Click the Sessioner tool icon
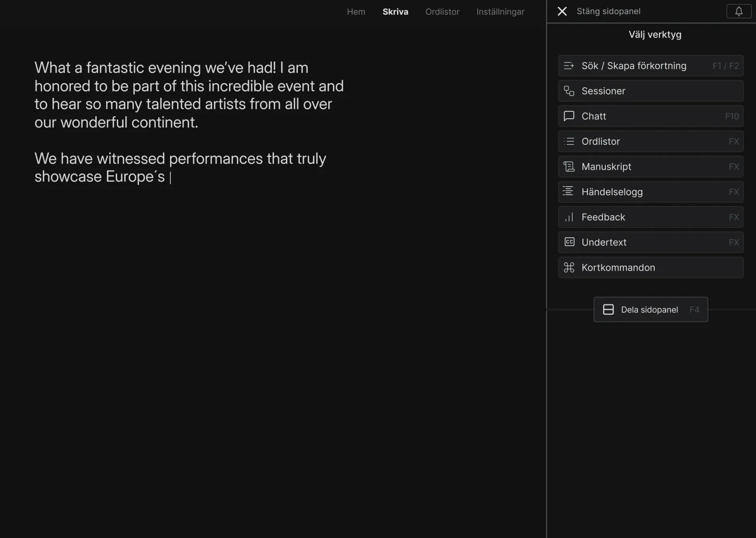The width and height of the screenshot is (756, 538). [x=569, y=91]
